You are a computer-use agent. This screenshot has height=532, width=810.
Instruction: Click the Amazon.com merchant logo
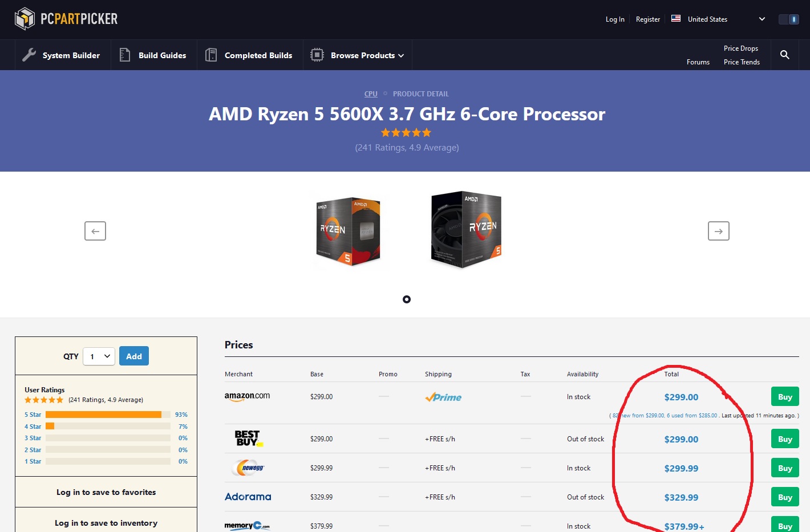point(247,396)
